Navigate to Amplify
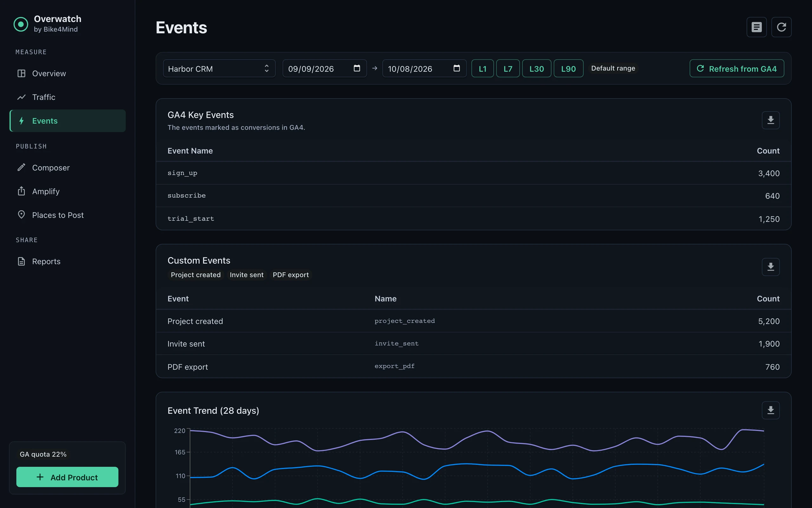 (x=68, y=191)
